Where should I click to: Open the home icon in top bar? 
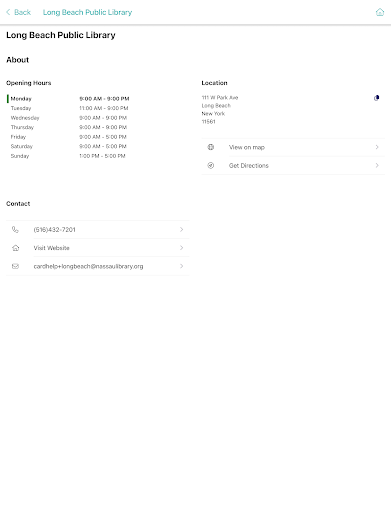pyautogui.click(x=380, y=12)
